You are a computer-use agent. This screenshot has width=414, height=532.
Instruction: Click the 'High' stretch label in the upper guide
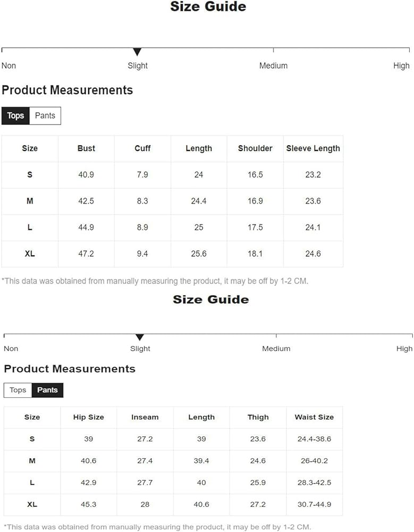click(401, 65)
